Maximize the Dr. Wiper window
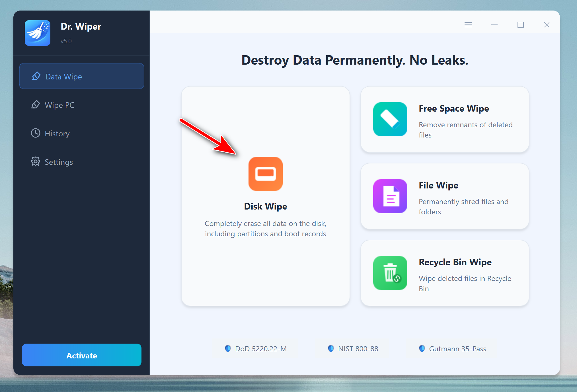The width and height of the screenshot is (577, 392). coord(520,25)
